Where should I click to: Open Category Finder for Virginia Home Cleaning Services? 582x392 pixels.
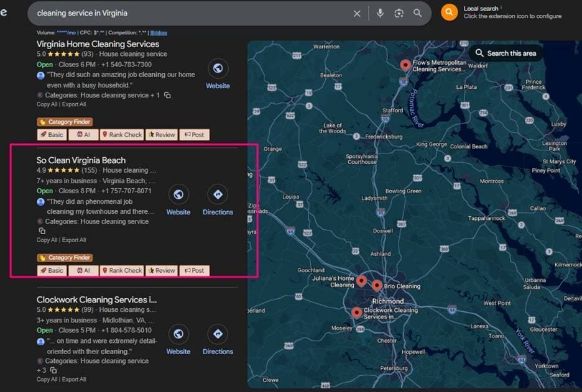click(65, 122)
